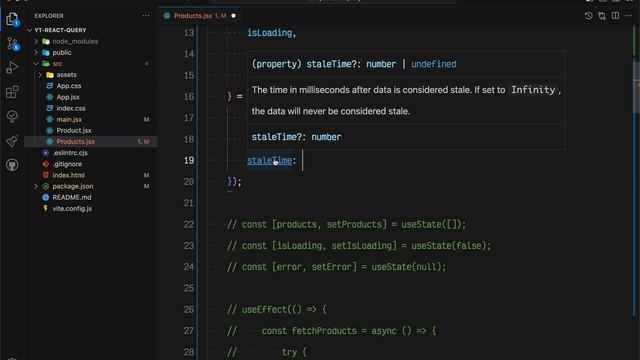
Task: Click the unsaved dot on Products.jsx tab
Action: pos(233,16)
